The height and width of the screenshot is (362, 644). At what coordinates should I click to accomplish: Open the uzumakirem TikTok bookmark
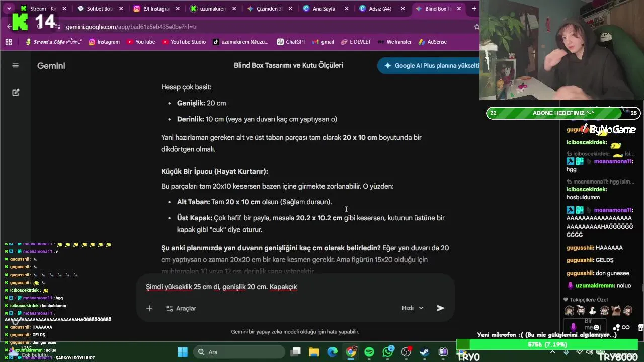click(240, 42)
